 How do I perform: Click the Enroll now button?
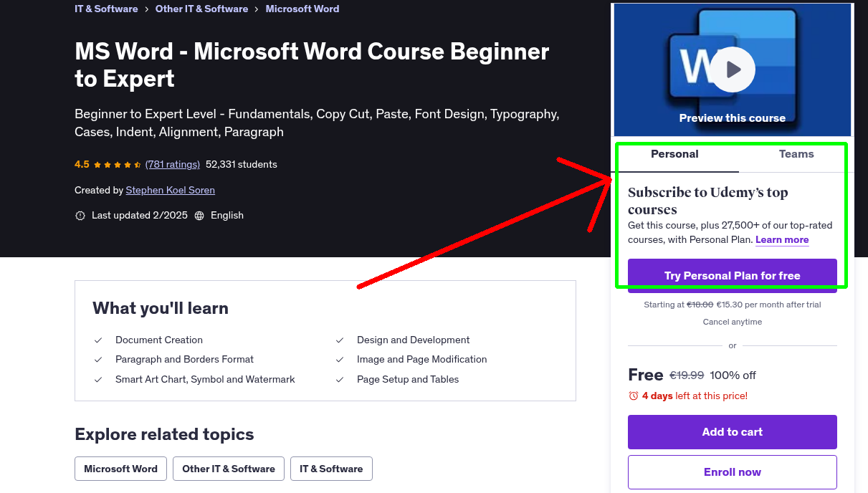(733, 472)
